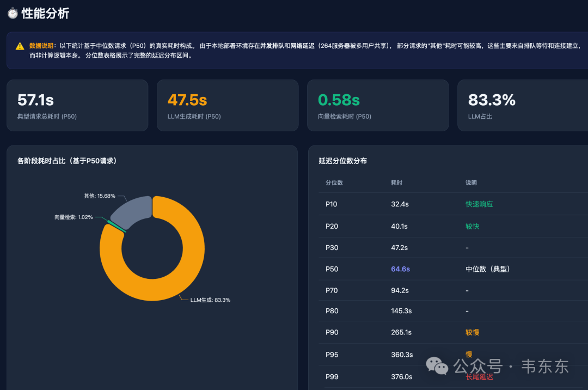
Task: Click the "LLM生成: 83.3%" chart label
Action: coord(210,300)
